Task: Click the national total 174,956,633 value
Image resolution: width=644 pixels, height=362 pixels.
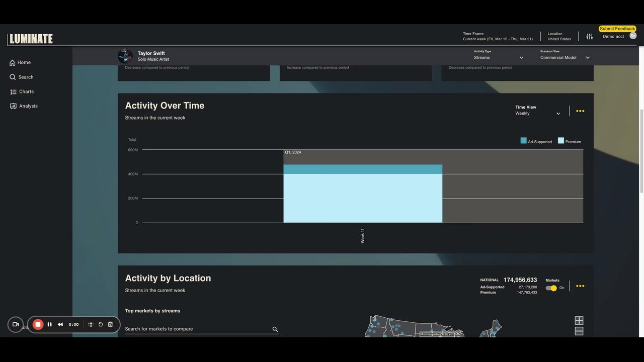Action: click(x=520, y=280)
